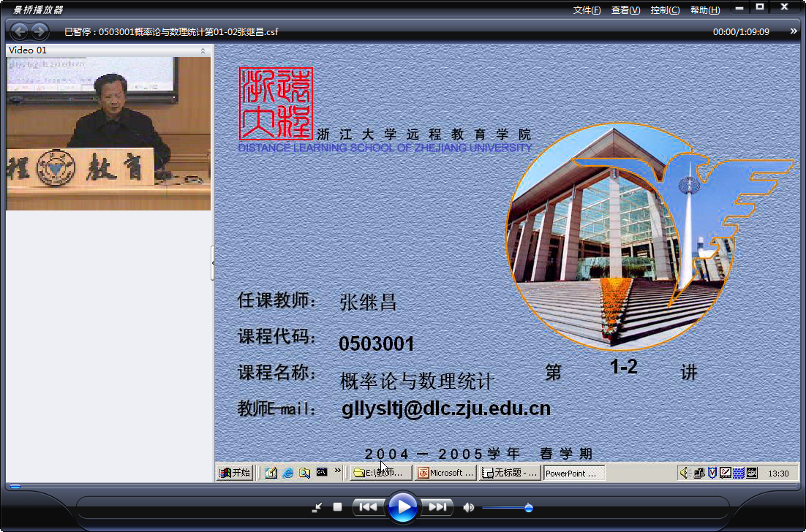Viewport: 806px width, 532px height.
Task: Open Internet Explorer quick-launch icon
Action: tap(288, 472)
